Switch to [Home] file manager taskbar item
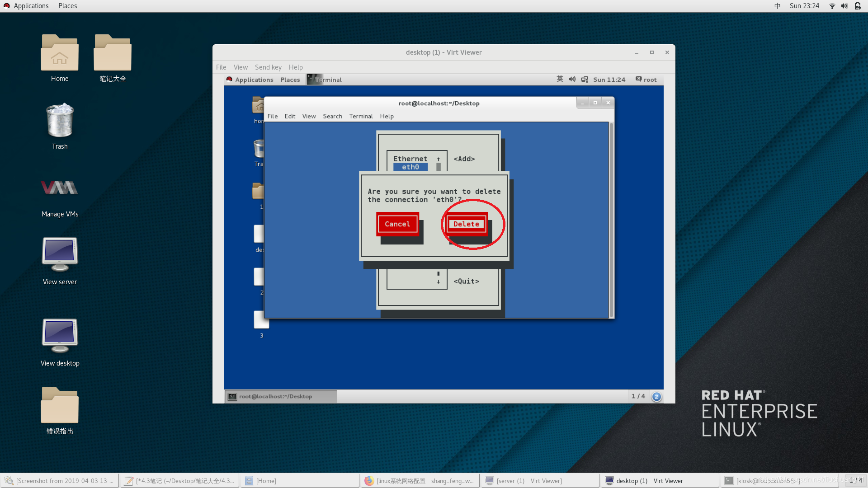The width and height of the screenshot is (868, 488). point(299,481)
